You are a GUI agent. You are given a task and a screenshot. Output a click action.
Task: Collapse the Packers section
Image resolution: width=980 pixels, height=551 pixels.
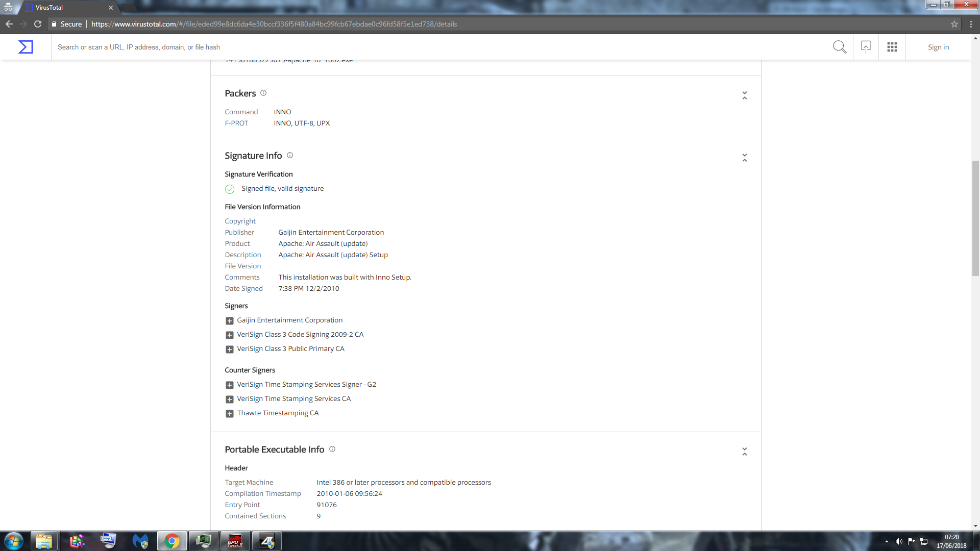745,95
